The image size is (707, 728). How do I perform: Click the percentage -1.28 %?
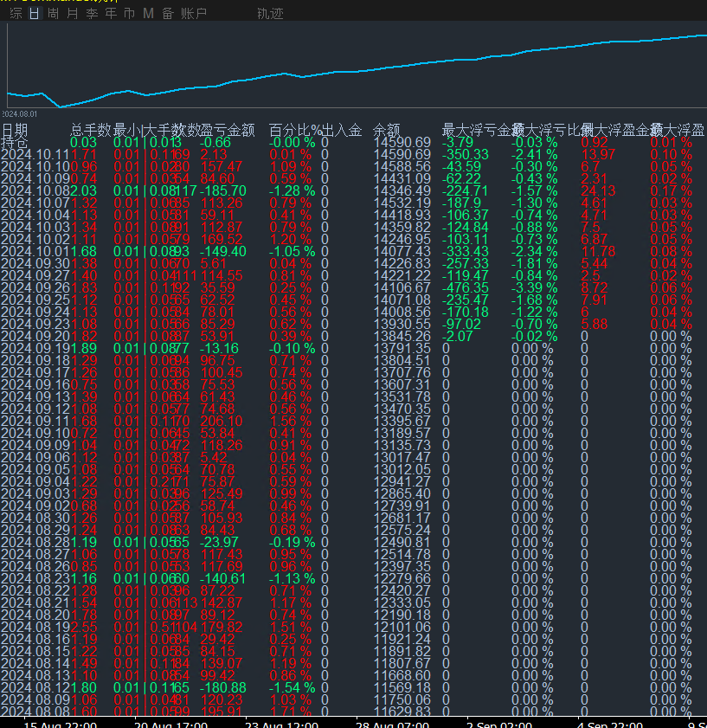point(292,190)
